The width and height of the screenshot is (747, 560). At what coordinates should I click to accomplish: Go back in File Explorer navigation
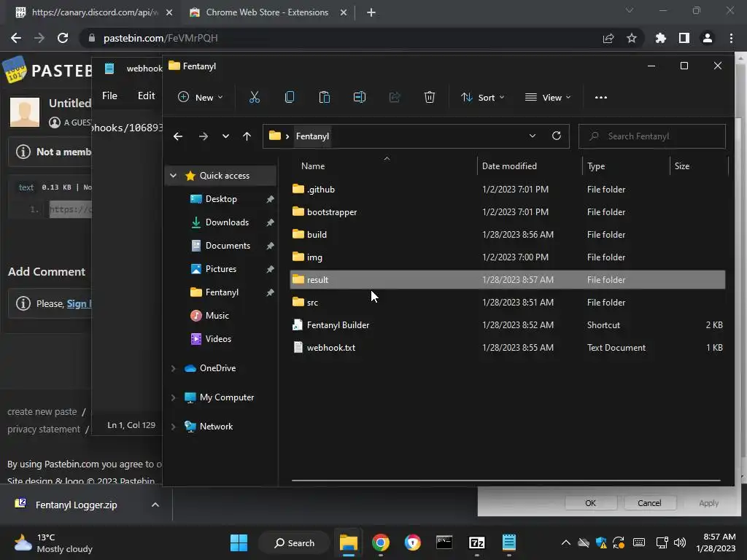tap(178, 136)
